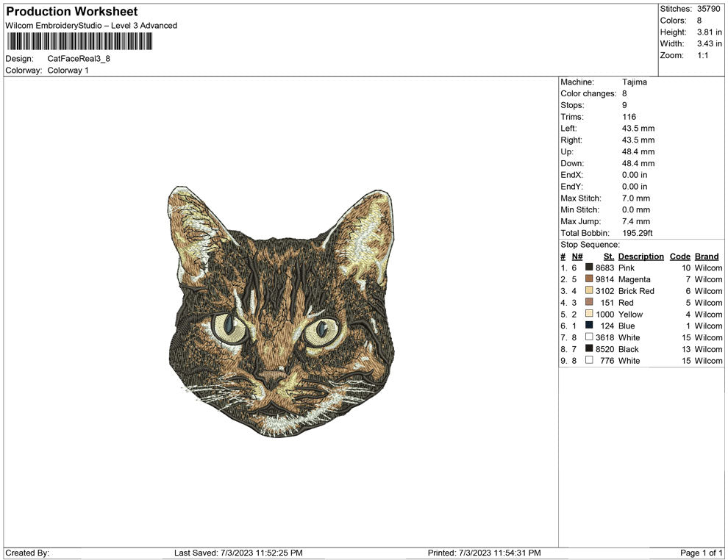Viewport: 728px width, 560px height.
Task: Click the Tajima machine name entry
Action: (x=635, y=82)
